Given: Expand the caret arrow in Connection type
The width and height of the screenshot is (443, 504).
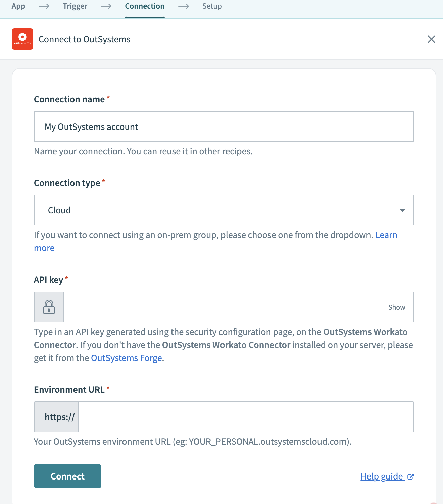Looking at the screenshot, I should pyautogui.click(x=402, y=210).
